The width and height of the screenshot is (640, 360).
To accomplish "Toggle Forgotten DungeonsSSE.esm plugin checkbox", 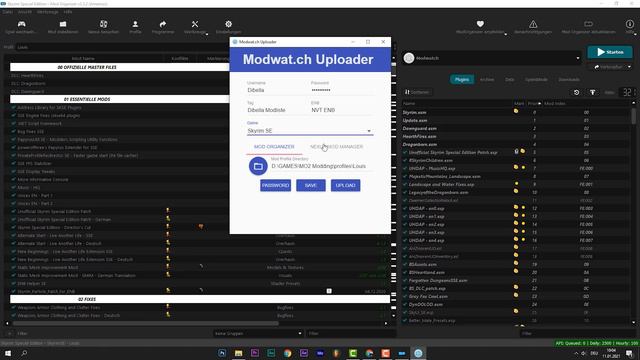I will click(405, 280).
